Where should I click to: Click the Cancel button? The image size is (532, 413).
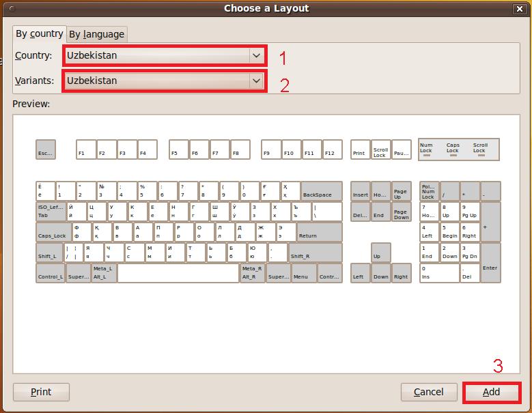coord(429,393)
